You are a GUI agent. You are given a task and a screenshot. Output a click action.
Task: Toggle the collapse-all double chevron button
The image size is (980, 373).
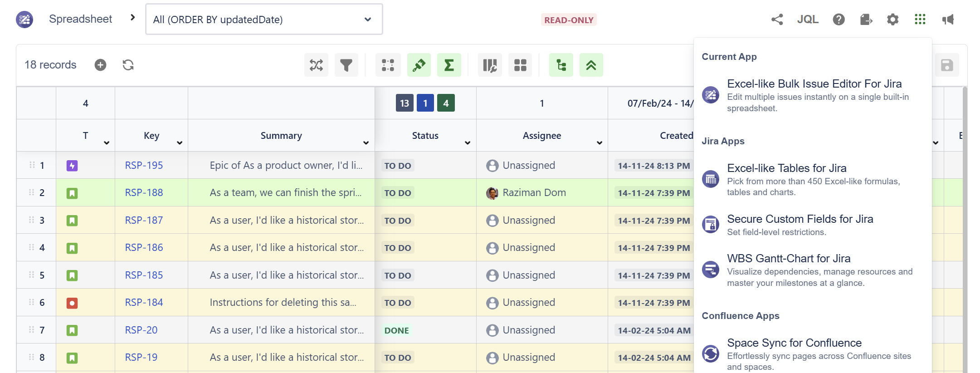point(591,65)
